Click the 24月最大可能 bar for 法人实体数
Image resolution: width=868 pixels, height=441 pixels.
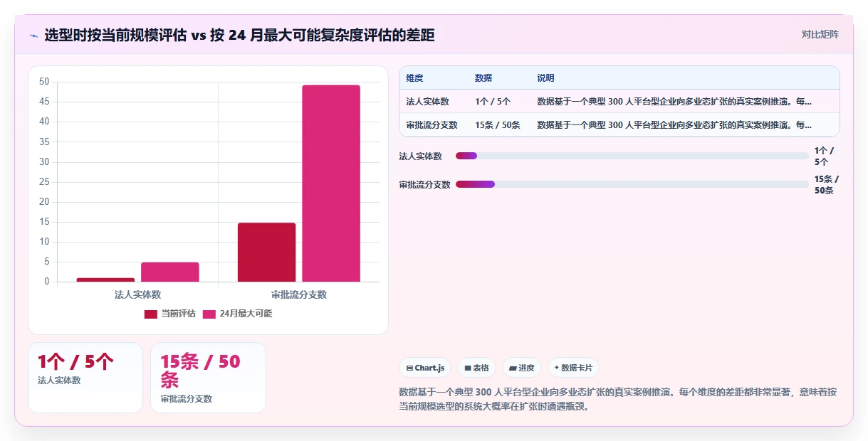[x=169, y=272]
